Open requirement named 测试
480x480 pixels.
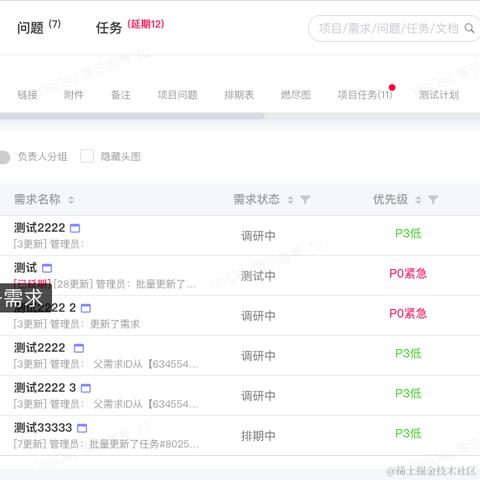pos(25,268)
